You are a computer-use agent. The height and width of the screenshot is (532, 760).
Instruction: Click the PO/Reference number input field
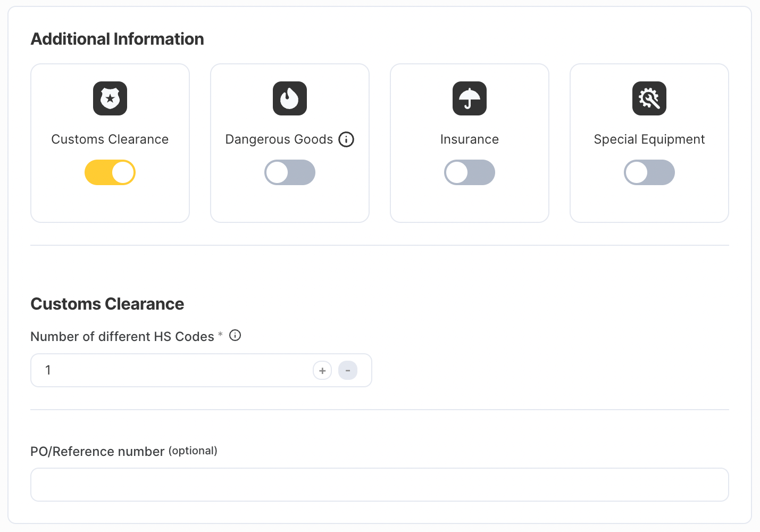click(380, 485)
